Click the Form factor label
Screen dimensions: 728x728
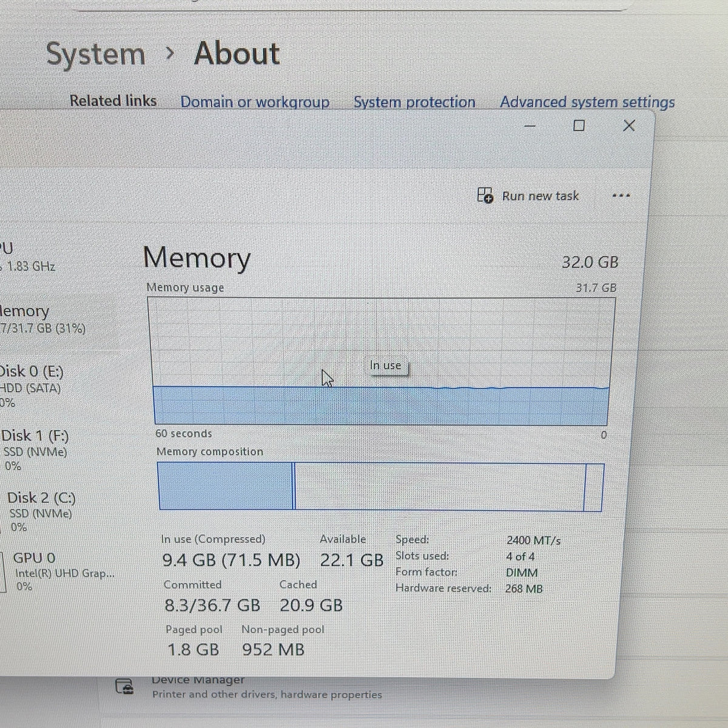click(426, 572)
